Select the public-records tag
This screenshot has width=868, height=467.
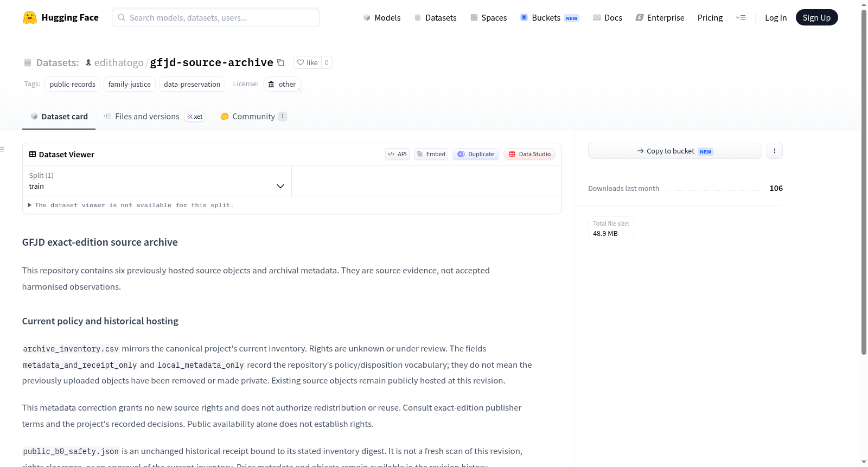pos(73,84)
